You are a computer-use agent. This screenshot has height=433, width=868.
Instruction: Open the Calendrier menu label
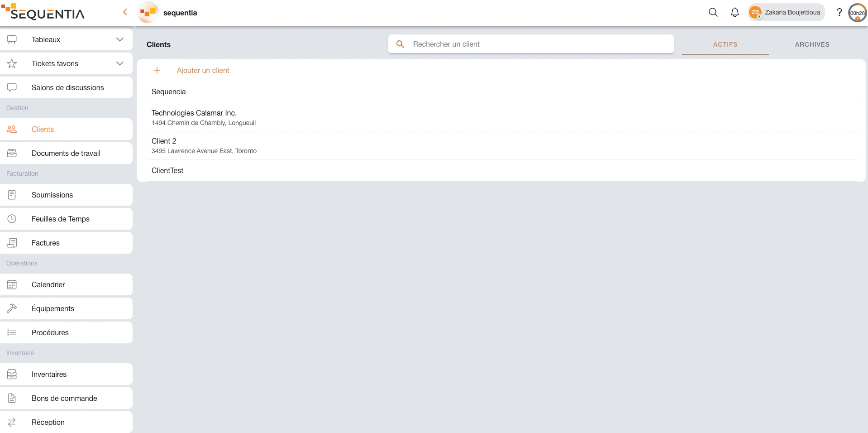point(48,284)
